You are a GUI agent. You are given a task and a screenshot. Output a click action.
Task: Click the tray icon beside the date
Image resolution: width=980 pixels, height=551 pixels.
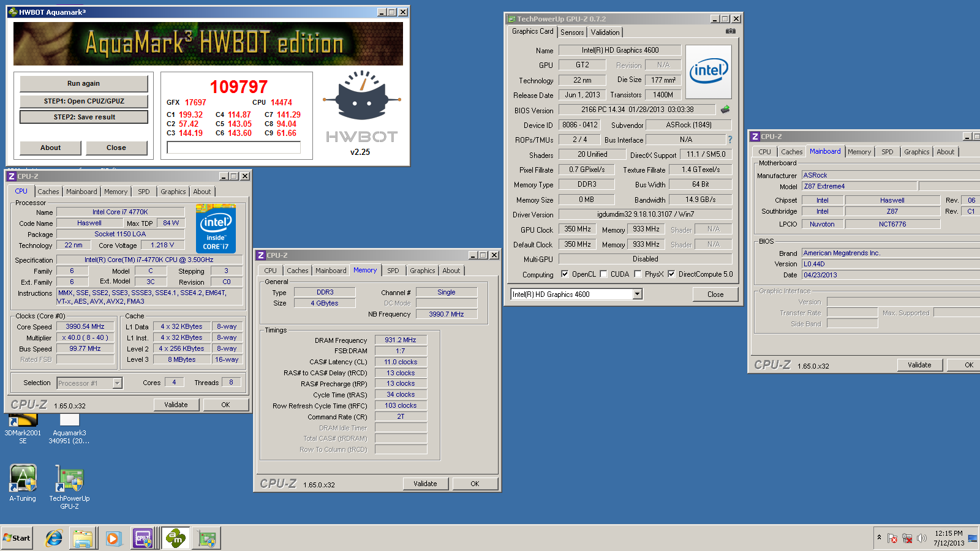973,538
